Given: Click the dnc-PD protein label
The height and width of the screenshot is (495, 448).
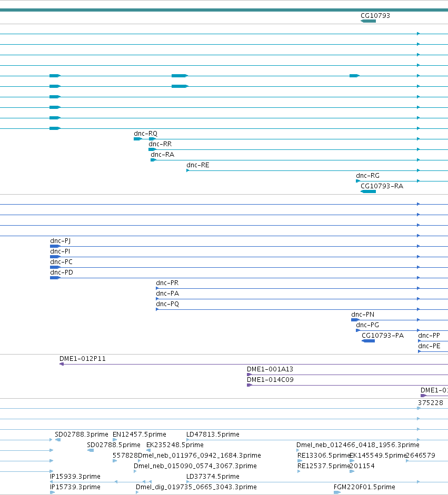Looking at the screenshot, I should (62, 272).
